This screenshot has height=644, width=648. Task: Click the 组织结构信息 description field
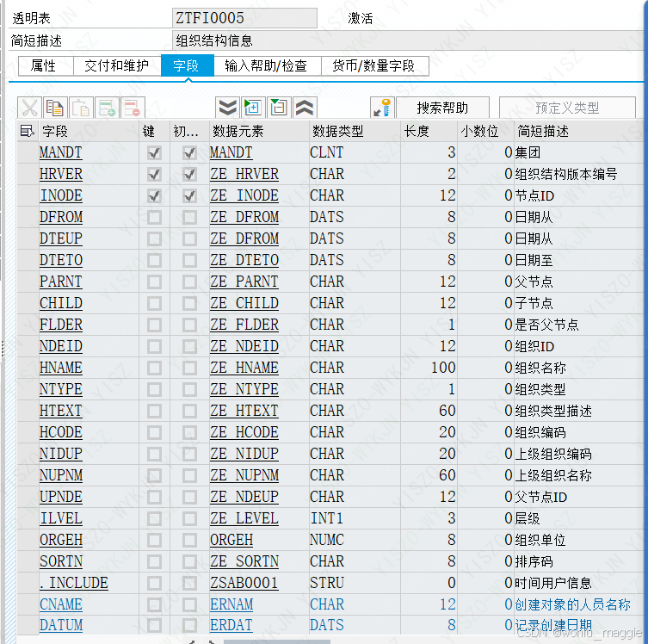coord(407,40)
